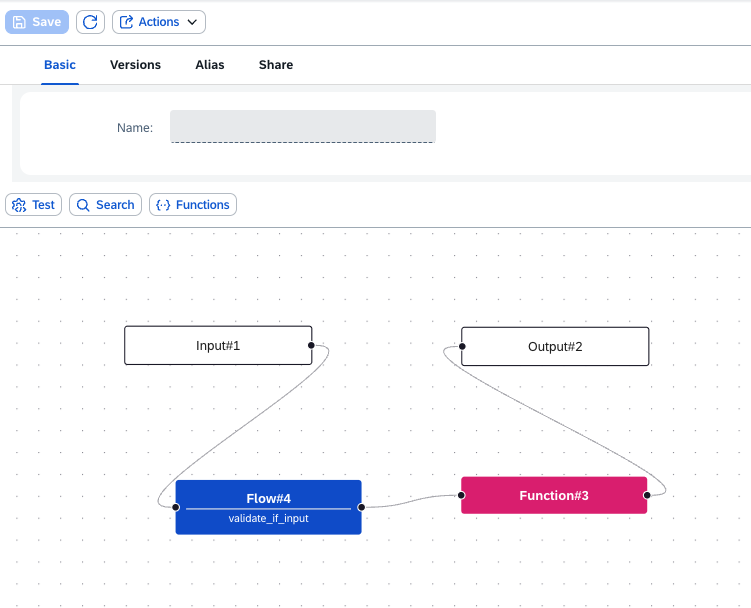
Task: Click the validate_if_input label in Flow#4
Action: tap(268, 518)
